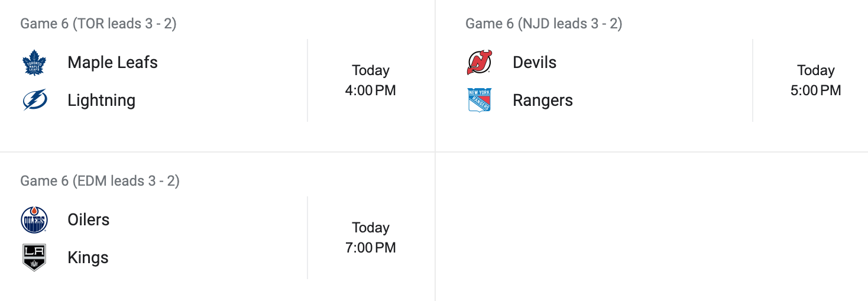Select the Devils team name
868x301 pixels.
[x=535, y=63]
